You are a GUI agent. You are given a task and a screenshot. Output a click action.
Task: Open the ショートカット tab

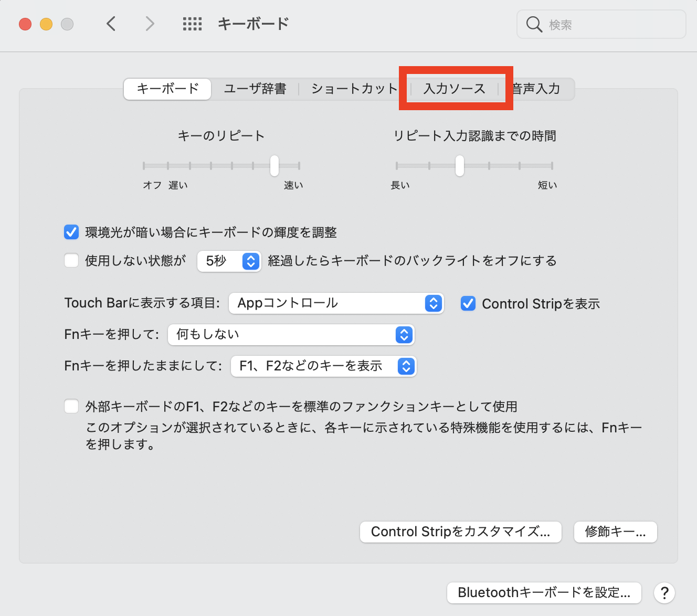coord(354,89)
